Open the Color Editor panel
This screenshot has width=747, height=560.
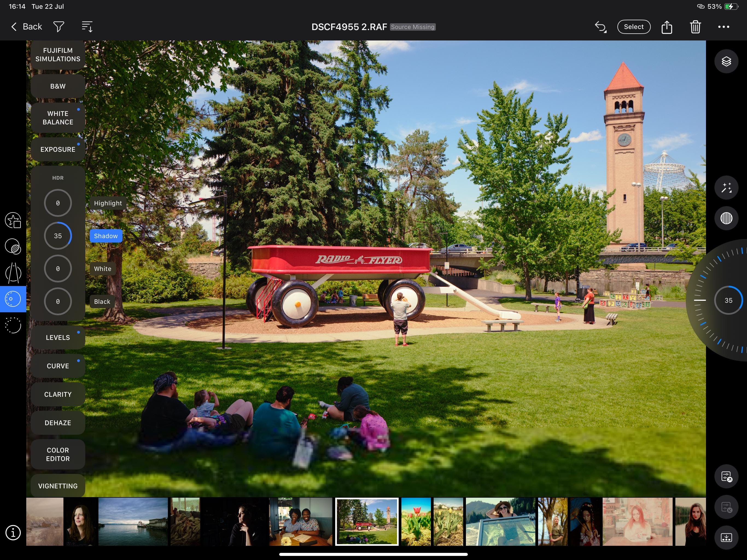[x=58, y=454]
